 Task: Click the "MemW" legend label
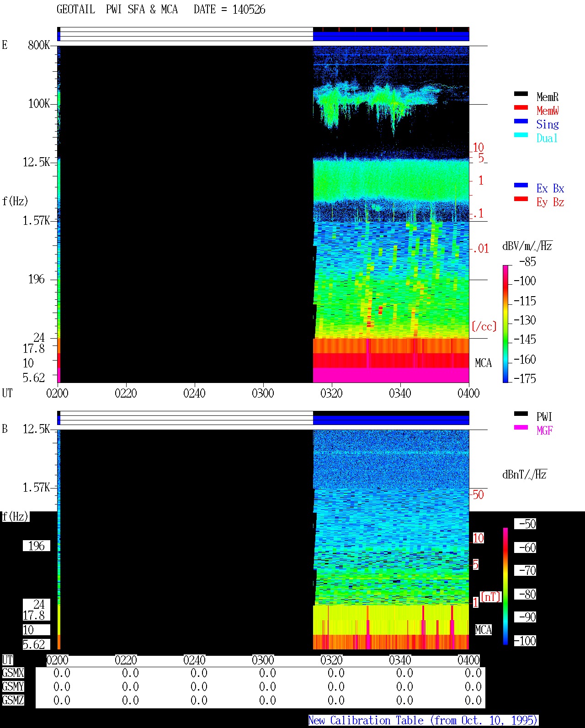[x=548, y=111]
